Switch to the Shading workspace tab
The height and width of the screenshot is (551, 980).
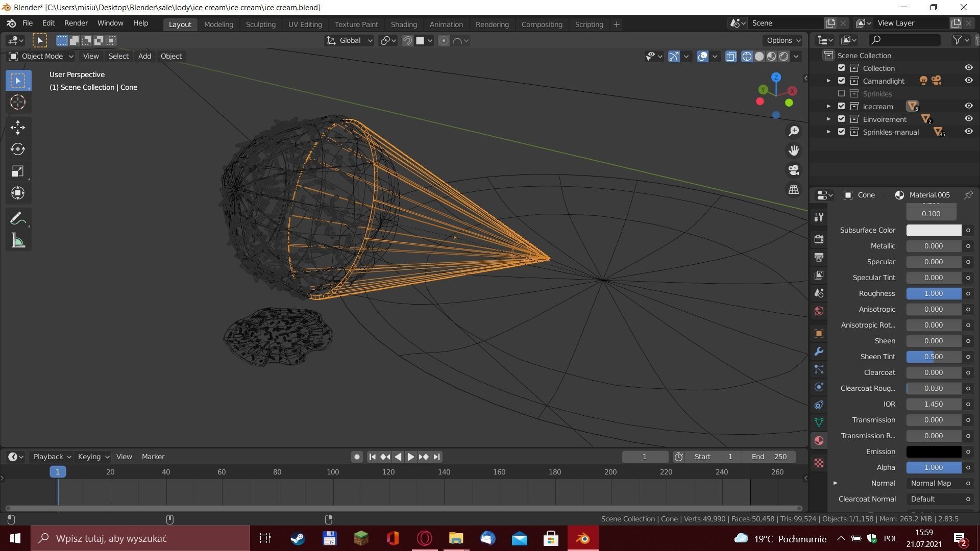click(x=403, y=24)
